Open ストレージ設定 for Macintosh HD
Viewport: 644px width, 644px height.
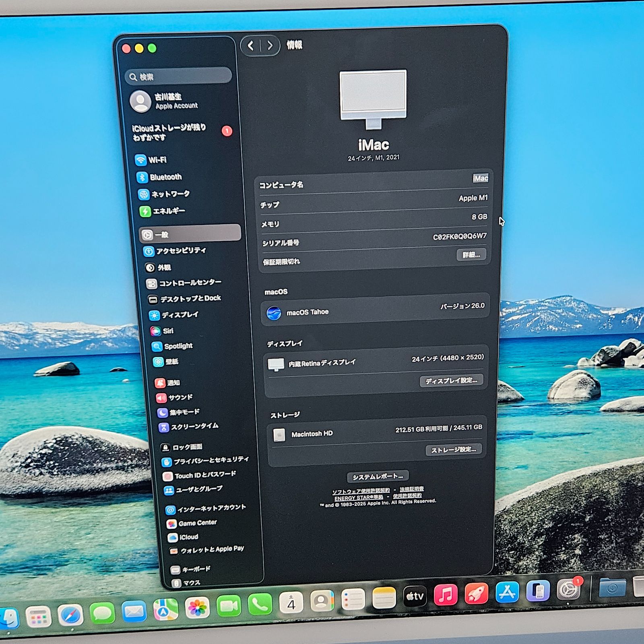click(x=453, y=450)
